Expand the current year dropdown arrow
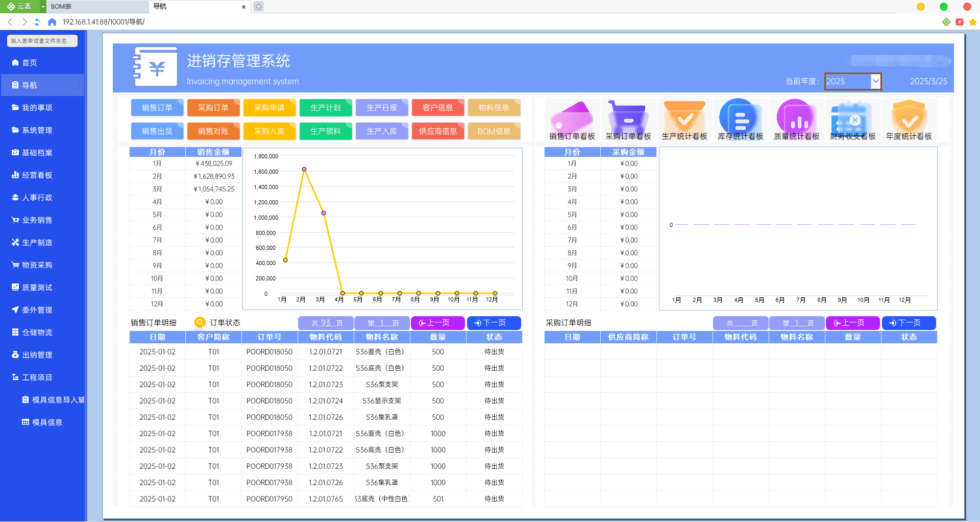 click(875, 81)
